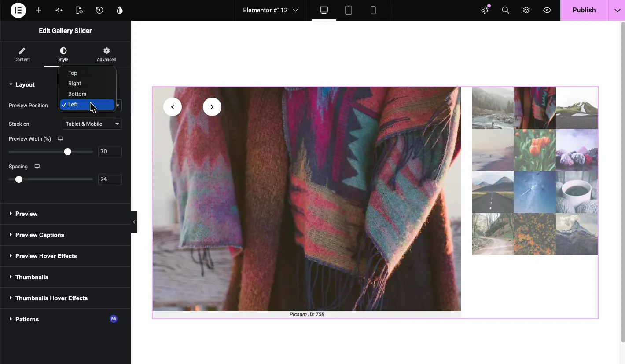Image resolution: width=625 pixels, height=364 pixels.
Task: Select the snowy green mountain thumbnail
Action: pyautogui.click(x=577, y=108)
